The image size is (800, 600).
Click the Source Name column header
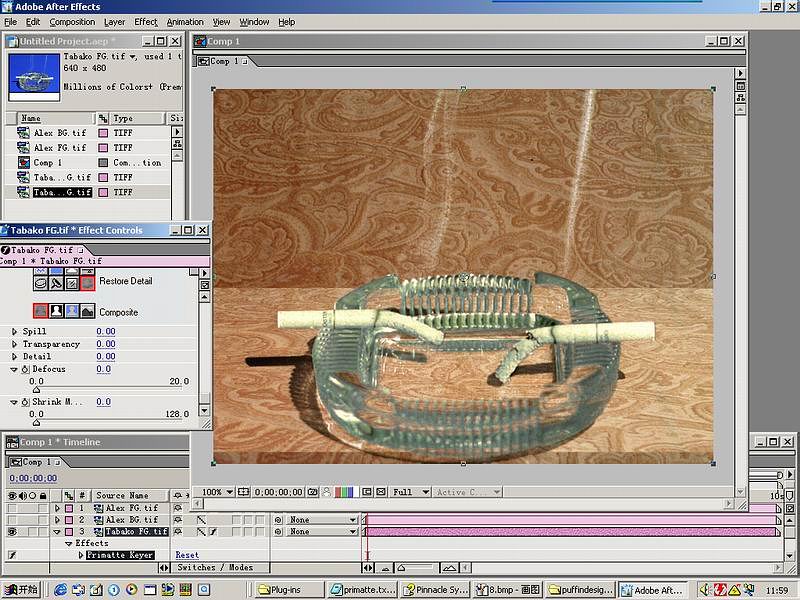point(130,495)
